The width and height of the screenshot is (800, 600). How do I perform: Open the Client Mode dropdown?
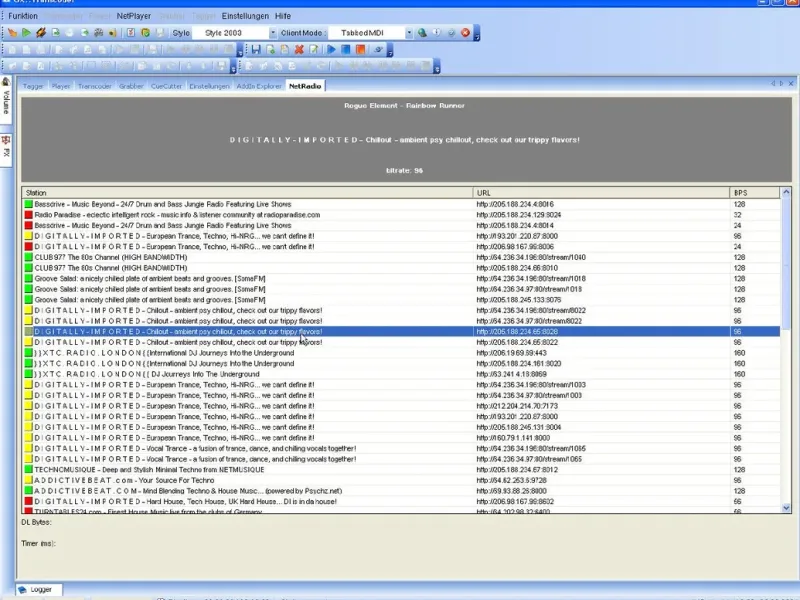409,33
